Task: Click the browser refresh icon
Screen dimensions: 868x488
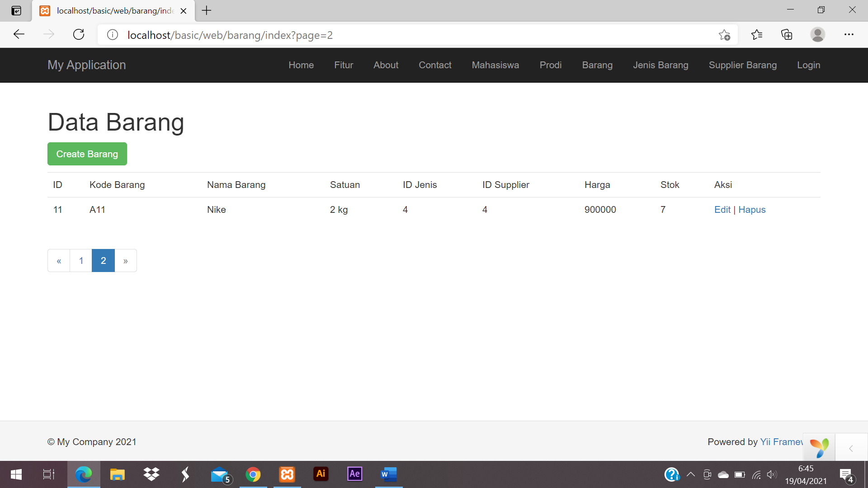Action: click(79, 35)
